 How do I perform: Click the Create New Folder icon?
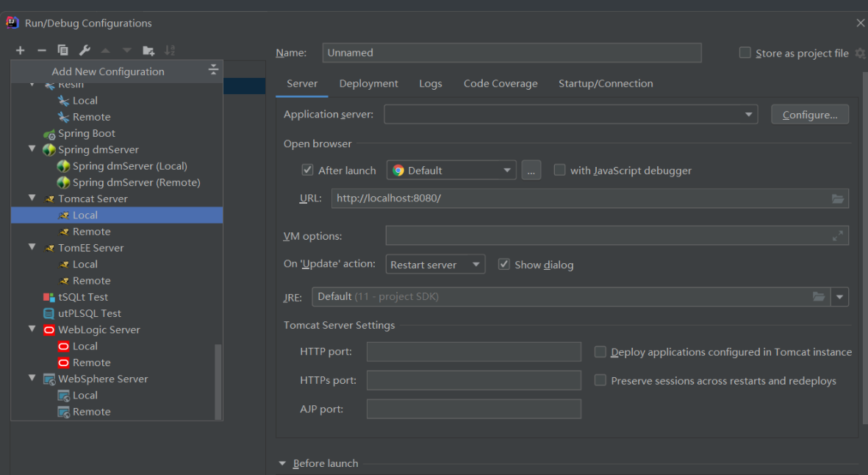coord(148,50)
